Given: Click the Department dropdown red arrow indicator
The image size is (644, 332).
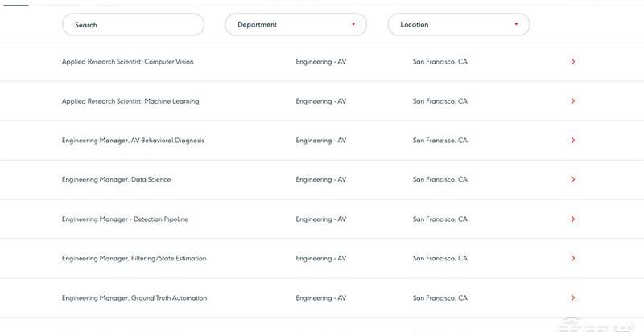Looking at the screenshot, I should point(353,24).
